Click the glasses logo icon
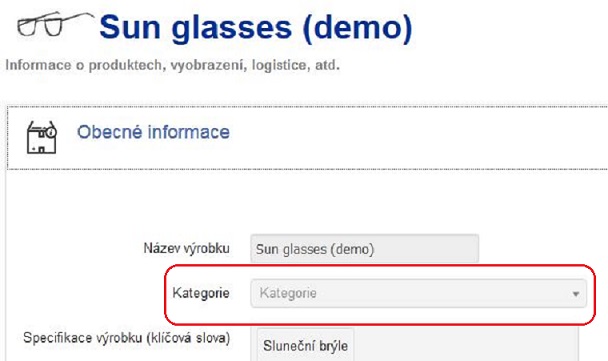 coord(55,24)
